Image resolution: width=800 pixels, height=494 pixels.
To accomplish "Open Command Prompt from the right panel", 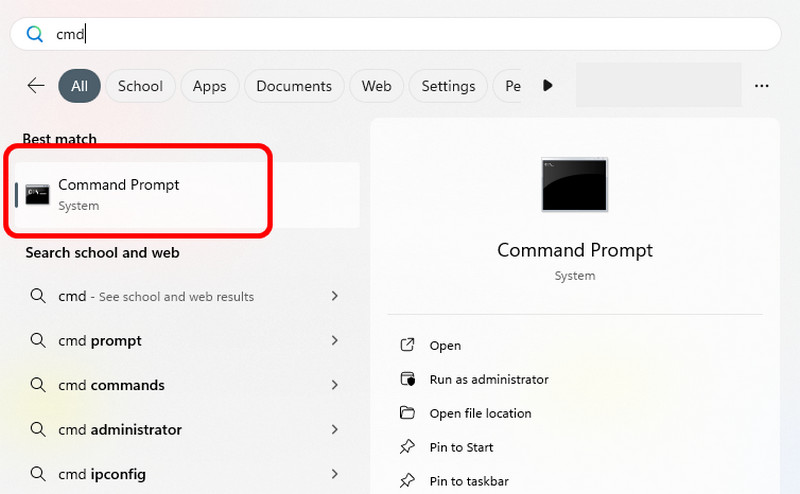I will pyautogui.click(x=445, y=345).
